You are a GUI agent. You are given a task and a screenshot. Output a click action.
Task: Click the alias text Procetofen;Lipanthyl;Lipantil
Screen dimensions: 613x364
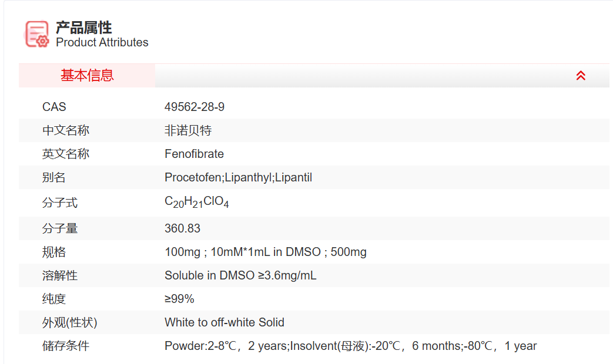238,177
